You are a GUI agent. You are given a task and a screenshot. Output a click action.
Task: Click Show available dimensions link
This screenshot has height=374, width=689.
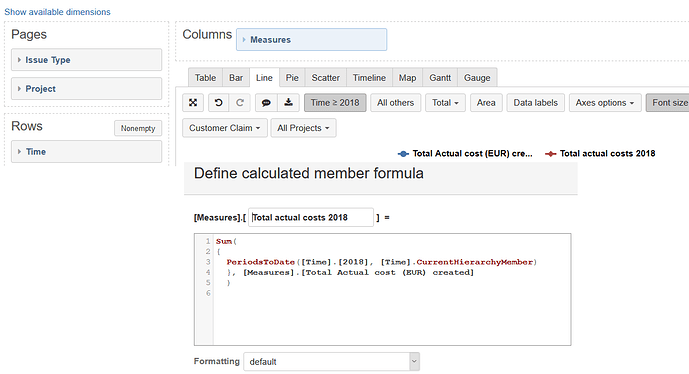click(x=58, y=12)
